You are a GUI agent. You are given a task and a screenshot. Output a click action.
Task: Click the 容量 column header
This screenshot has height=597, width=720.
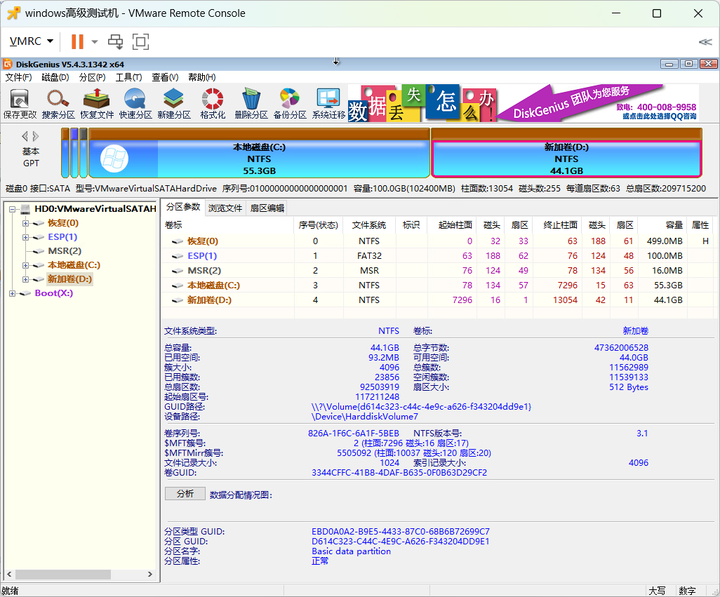[x=662, y=225]
